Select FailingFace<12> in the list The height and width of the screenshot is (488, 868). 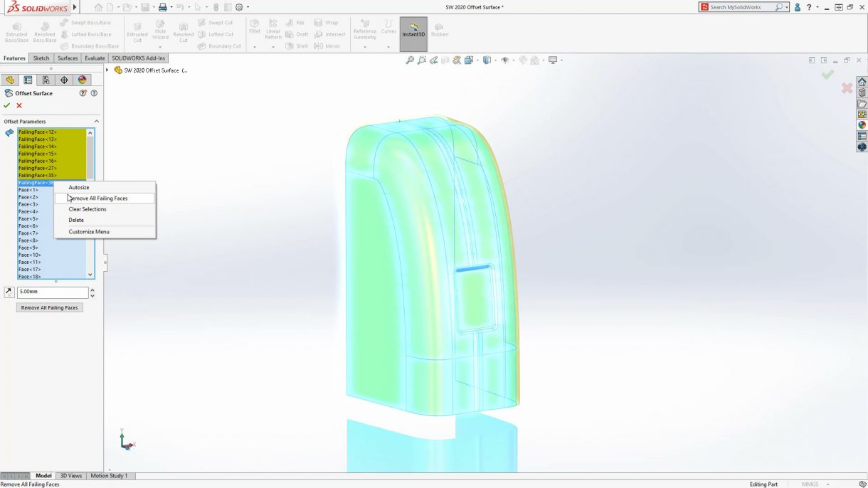tap(51, 132)
